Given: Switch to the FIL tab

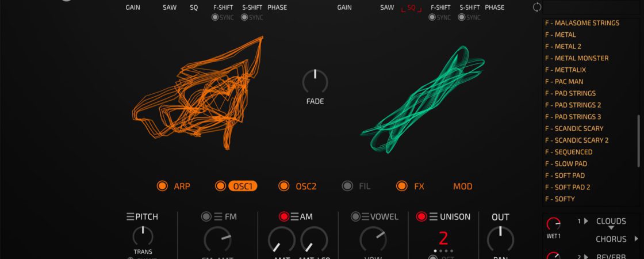Looking at the screenshot, I should [x=365, y=186].
